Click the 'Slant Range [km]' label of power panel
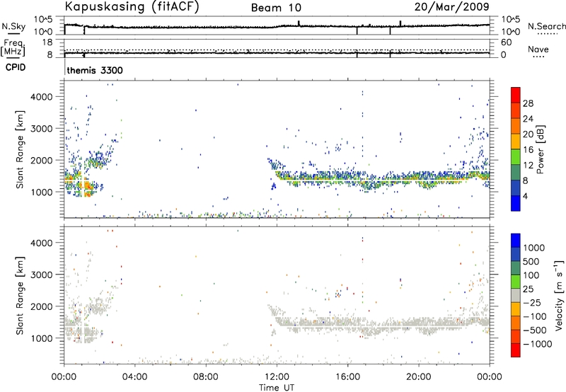Image resolution: width=566 pixels, height=392 pixels. tap(20, 149)
